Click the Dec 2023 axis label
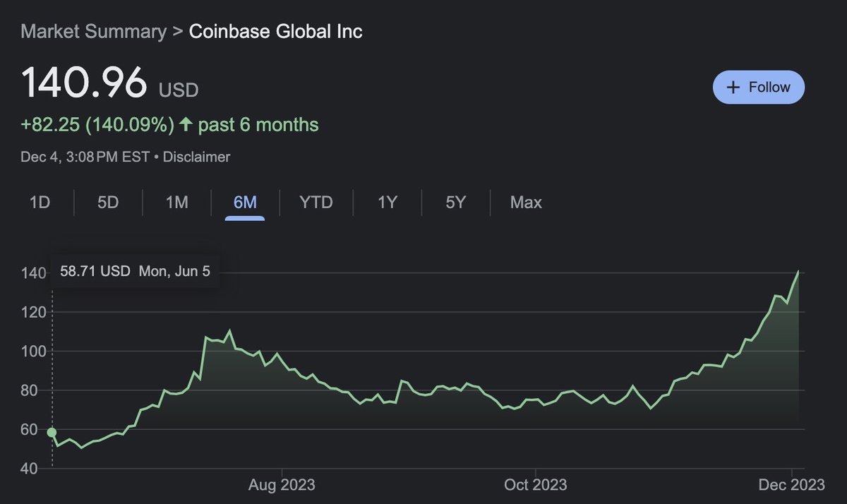 tap(791, 485)
